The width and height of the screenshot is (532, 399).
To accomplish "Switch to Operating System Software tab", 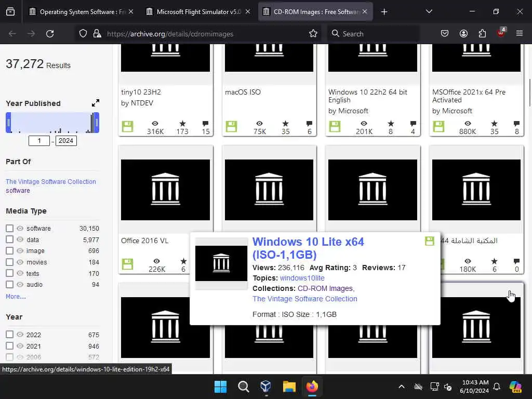I will (x=81, y=12).
